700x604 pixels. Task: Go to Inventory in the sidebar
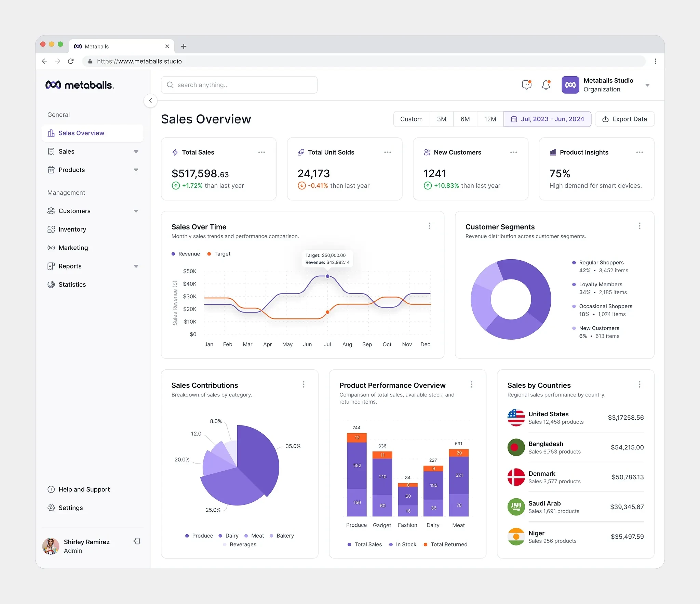72,229
